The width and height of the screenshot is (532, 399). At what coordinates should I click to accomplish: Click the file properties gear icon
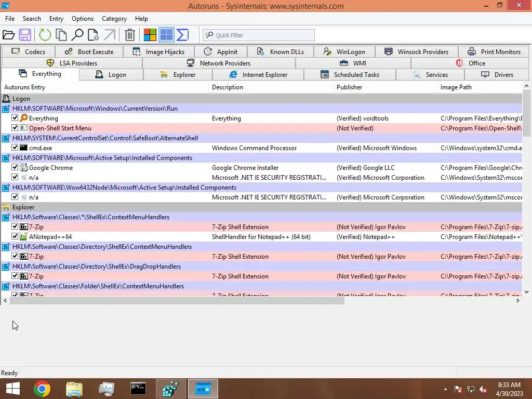[x=94, y=35]
